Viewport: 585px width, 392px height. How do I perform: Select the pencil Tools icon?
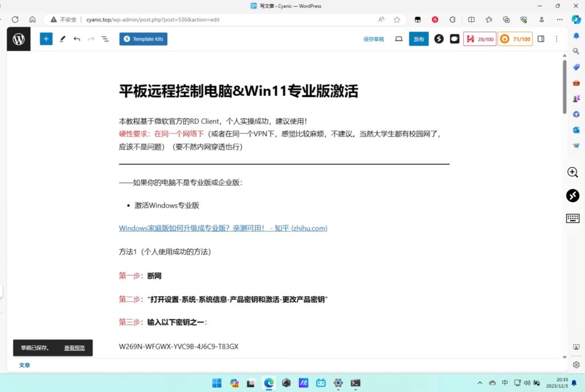pos(62,39)
